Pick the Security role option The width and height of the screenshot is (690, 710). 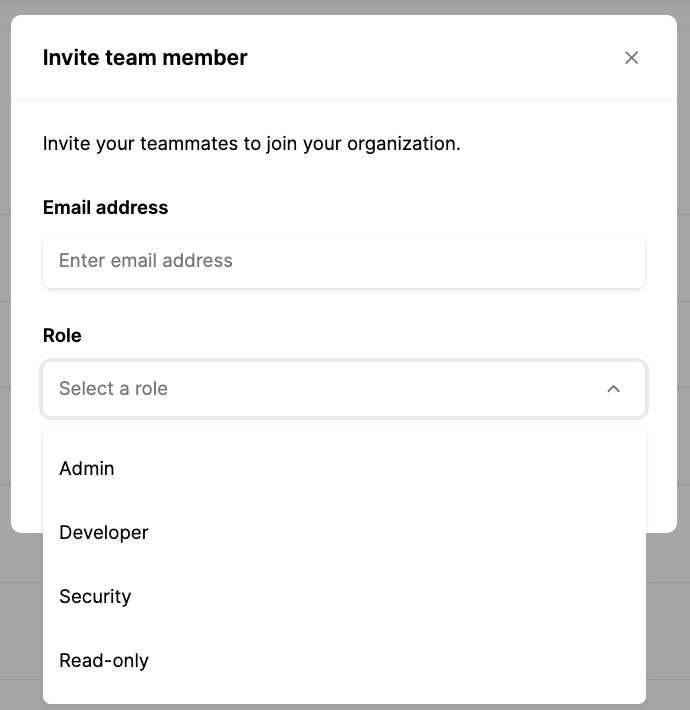pyautogui.click(x=344, y=596)
